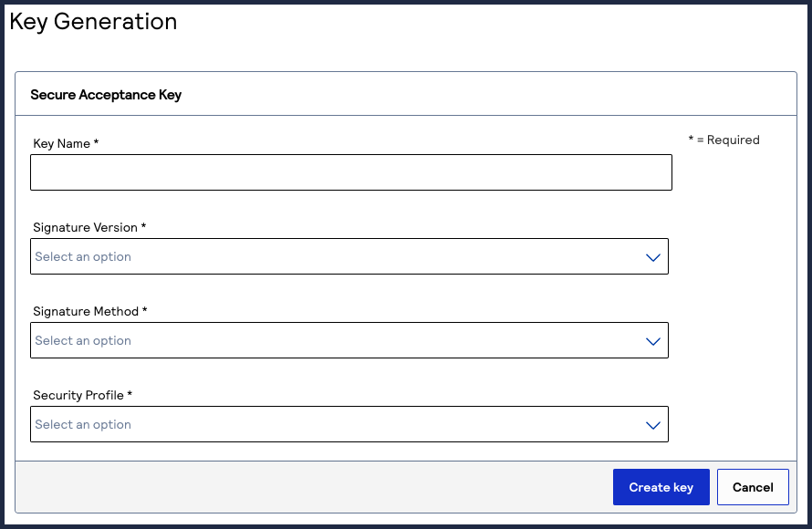Click the Key Name text field
This screenshot has height=529, width=812.
coord(350,172)
